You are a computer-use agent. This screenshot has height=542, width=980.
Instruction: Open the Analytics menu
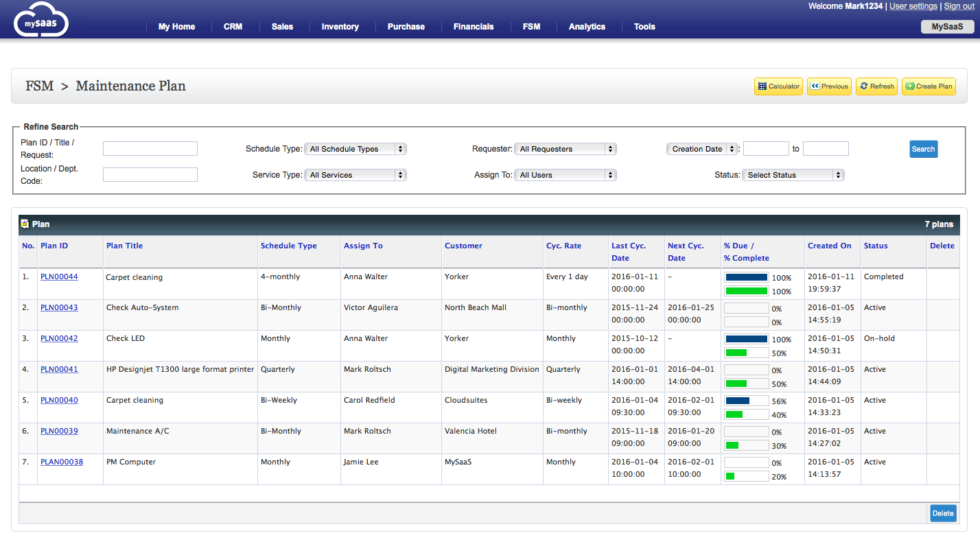[587, 27]
